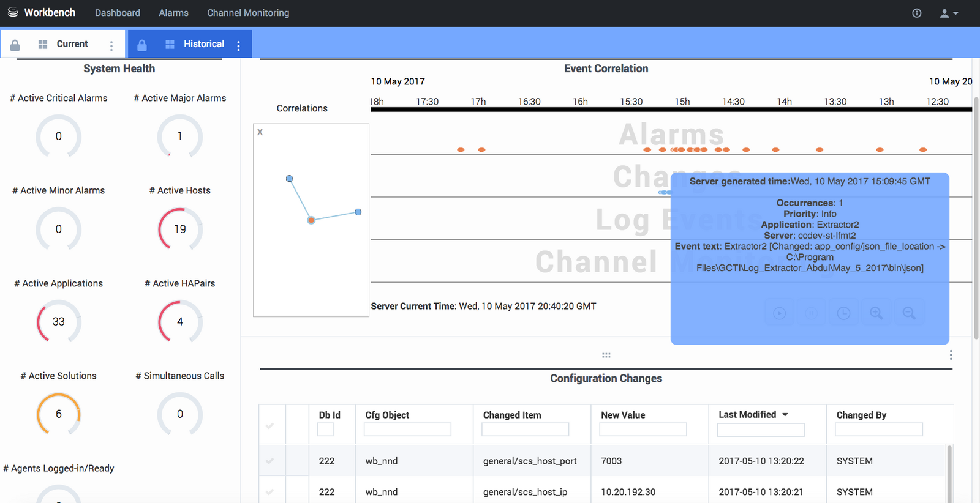Open the Dashboard link in top bar
Image resolution: width=980 pixels, height=503 pixels.
[x=118, y=13]
